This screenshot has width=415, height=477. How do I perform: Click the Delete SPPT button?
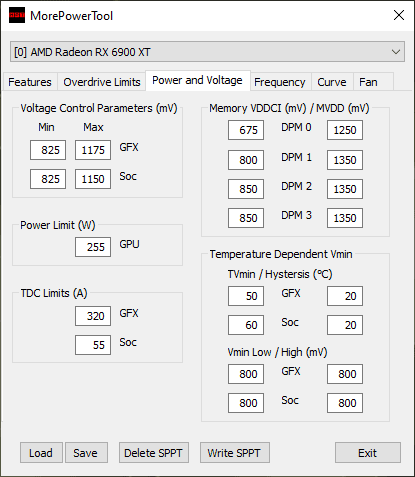[x=154, y=453]
